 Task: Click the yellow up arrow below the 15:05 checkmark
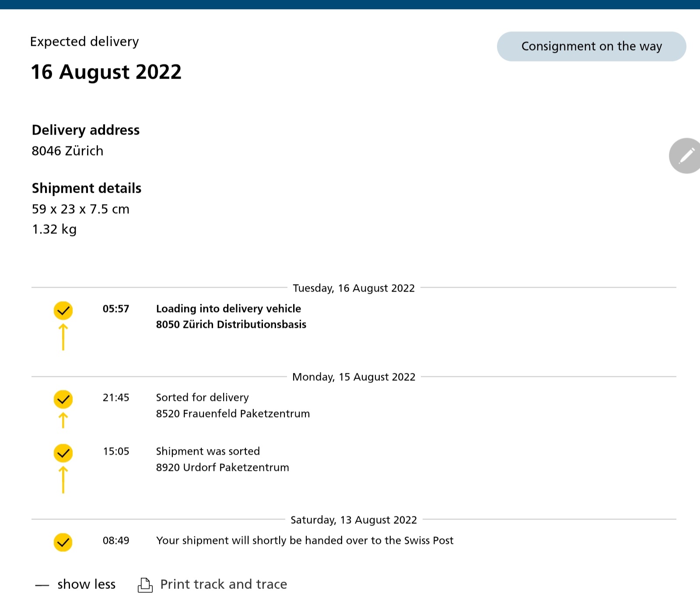tap(63, 479)
